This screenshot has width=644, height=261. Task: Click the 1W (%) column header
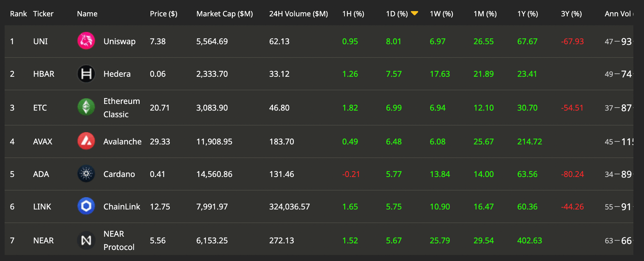click(x=441, y=14)
